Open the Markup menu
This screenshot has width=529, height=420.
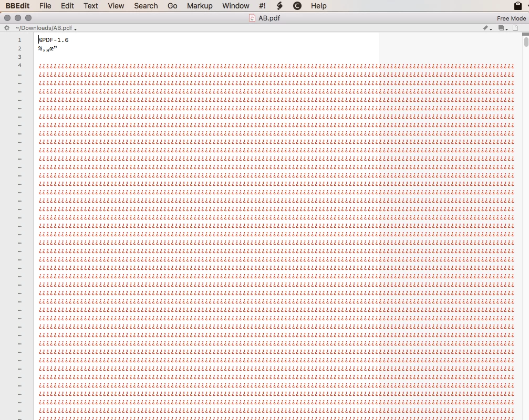tap(200, 6)
